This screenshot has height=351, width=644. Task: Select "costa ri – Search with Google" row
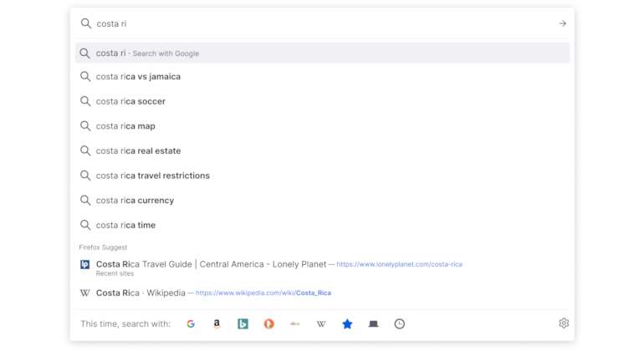pyautogui.click(x=322, y=53)
